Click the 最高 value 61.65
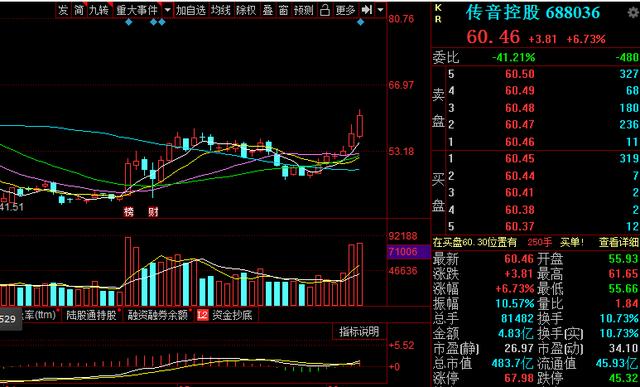 coord(623,274)
